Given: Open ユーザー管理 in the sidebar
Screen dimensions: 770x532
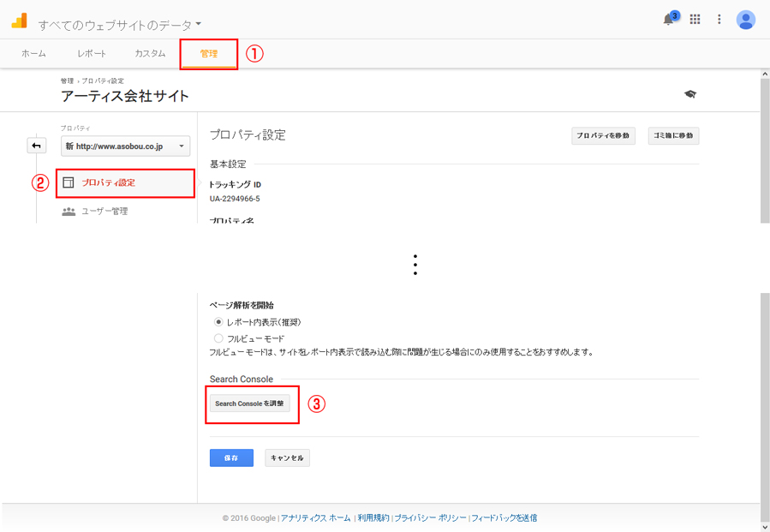Looking at the screenshot, I should pos(104,212).
